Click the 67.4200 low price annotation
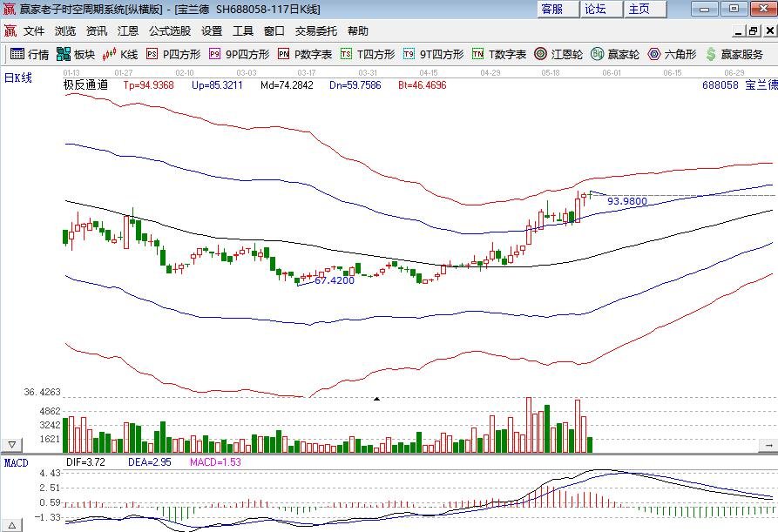This screenshot has width=778, height=532. coord(335,280)
